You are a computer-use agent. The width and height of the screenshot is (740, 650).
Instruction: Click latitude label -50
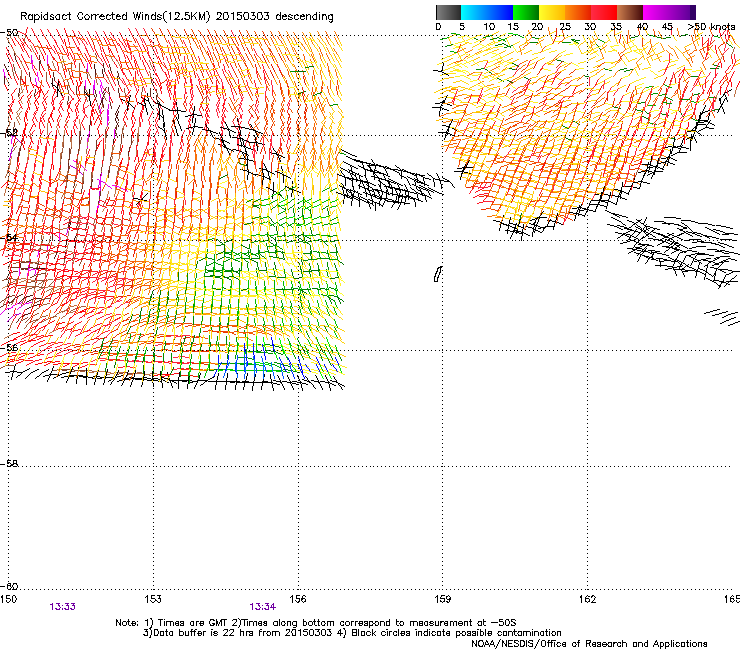tap(9, 33)
